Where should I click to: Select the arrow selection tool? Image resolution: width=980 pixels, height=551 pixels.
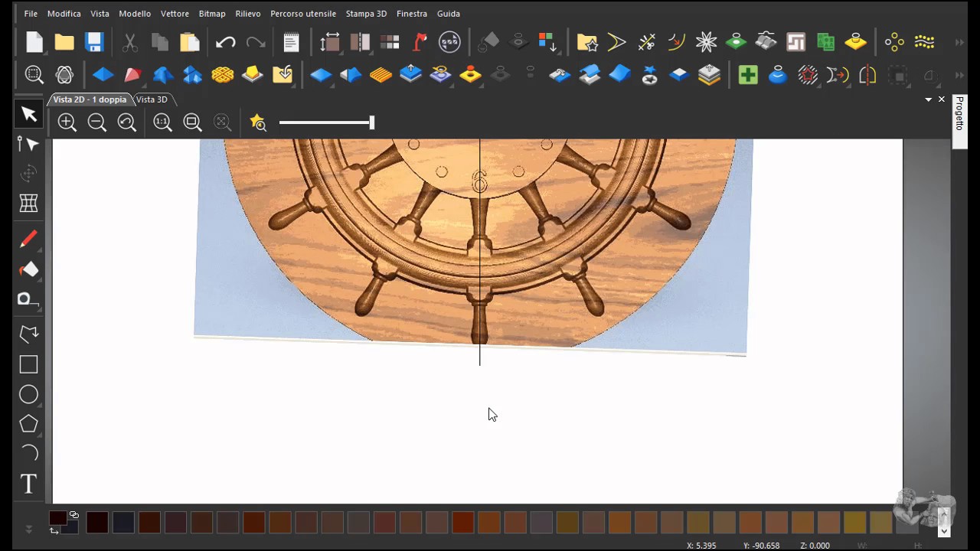tap(28, 114)
